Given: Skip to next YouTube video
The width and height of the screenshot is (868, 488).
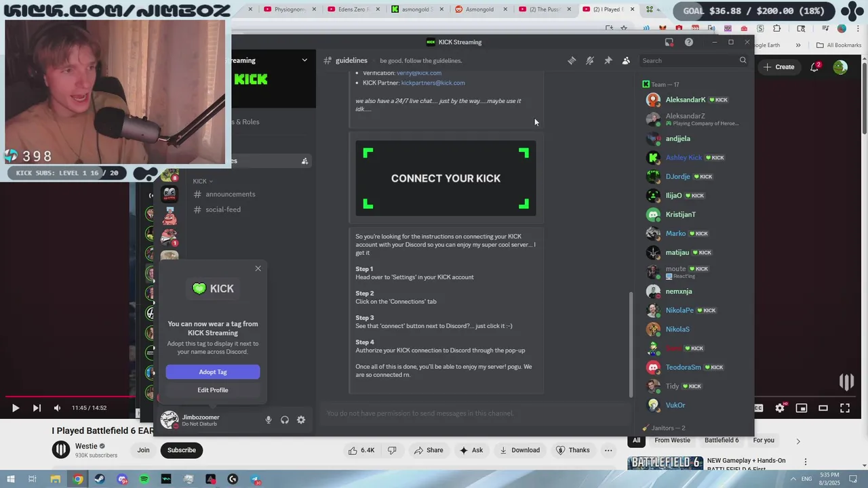Looking at the screenshot, I should (37, 408).
